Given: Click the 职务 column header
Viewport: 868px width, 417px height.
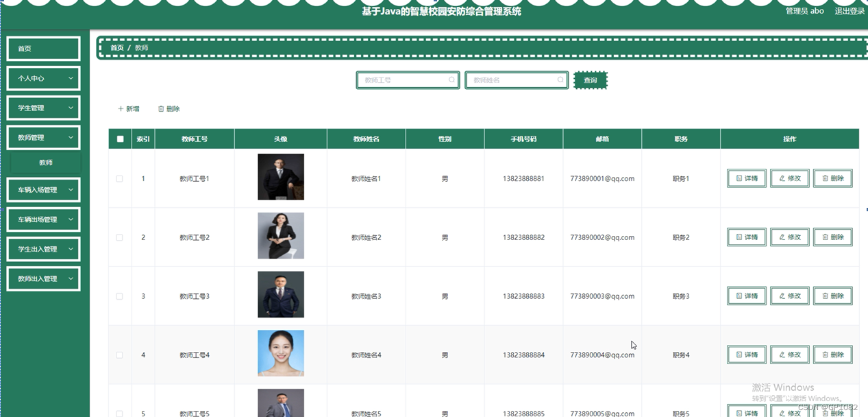Looking at the screenshot, I should pyautogui.click(x=681, y=139).
